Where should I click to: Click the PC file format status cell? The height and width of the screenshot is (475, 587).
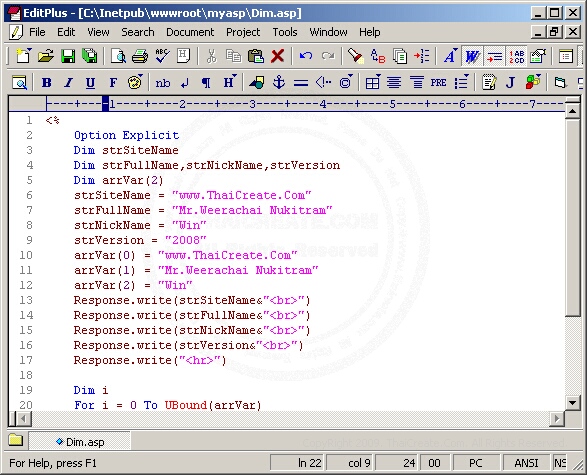[476, 463]
